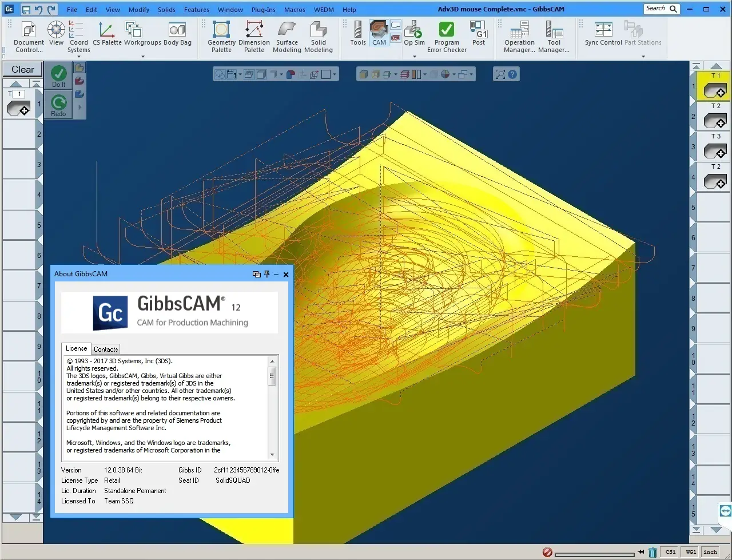Image resolution: width=732 pixels, height=560 pixels.
Task: Click the Search field
Action: click(661, 9)
